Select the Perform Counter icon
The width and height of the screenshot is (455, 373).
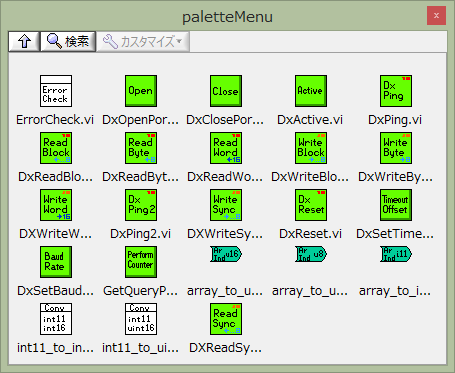point(141,262)
